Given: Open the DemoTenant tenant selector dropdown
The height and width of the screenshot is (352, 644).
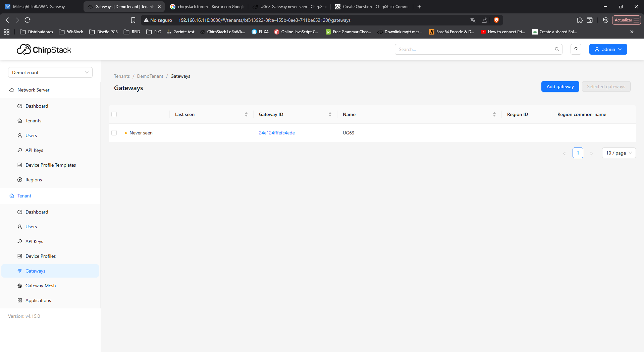Looking at the screenshot, I should point(50,72).
